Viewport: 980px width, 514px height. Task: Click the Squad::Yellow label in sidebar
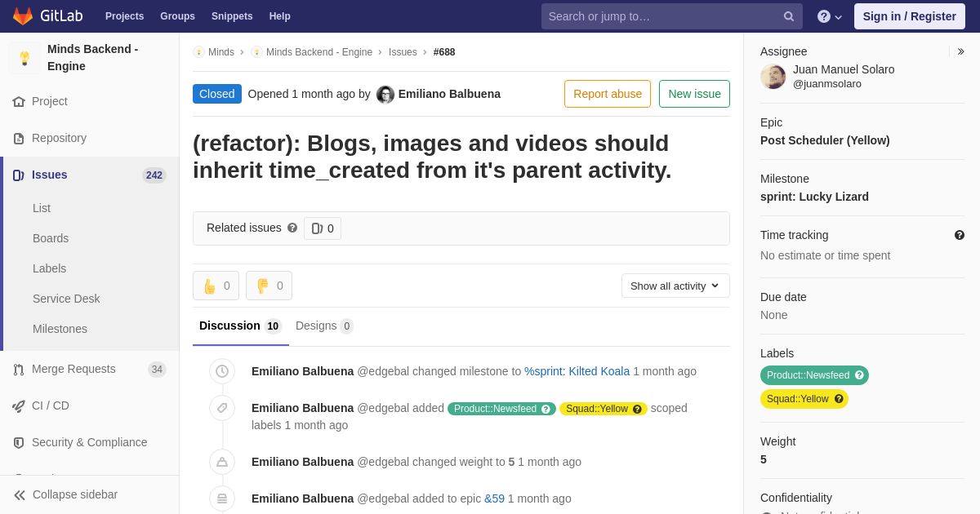[x=804, y=399]
